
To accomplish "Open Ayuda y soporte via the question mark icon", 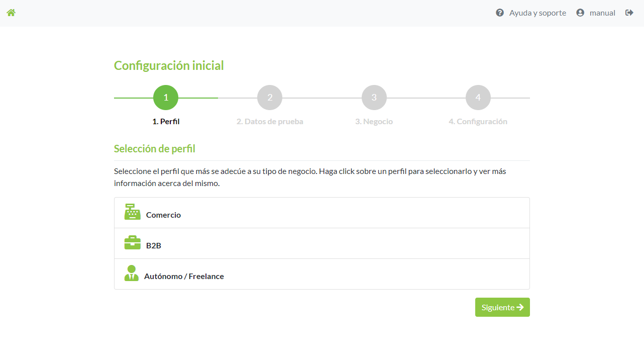I will [x=500, y=12].
